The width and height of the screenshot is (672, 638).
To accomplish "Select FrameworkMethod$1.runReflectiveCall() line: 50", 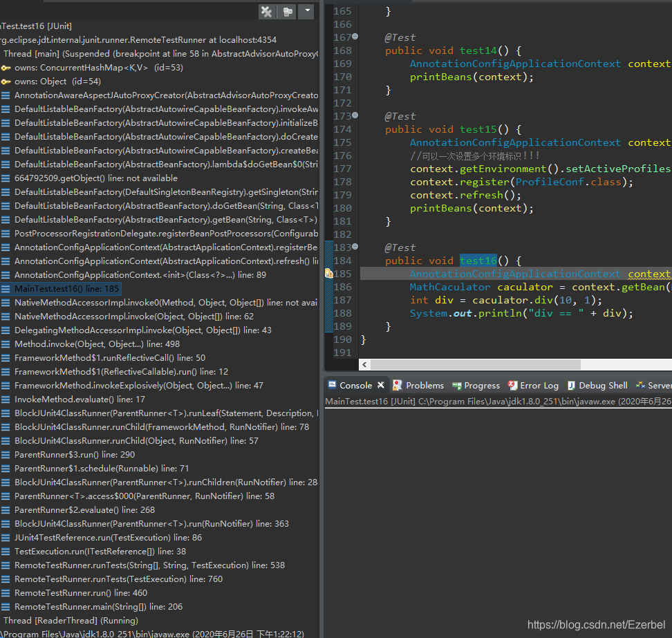I will pos(110,358).
